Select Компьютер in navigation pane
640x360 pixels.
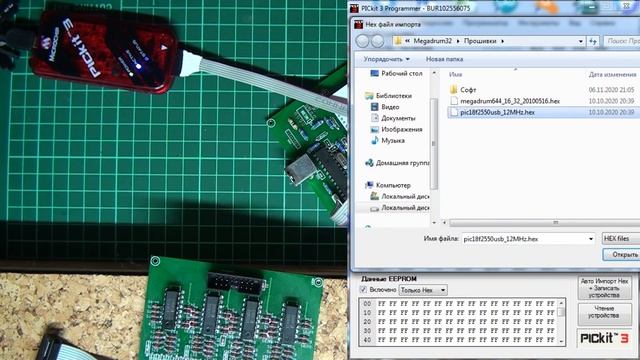393,185
